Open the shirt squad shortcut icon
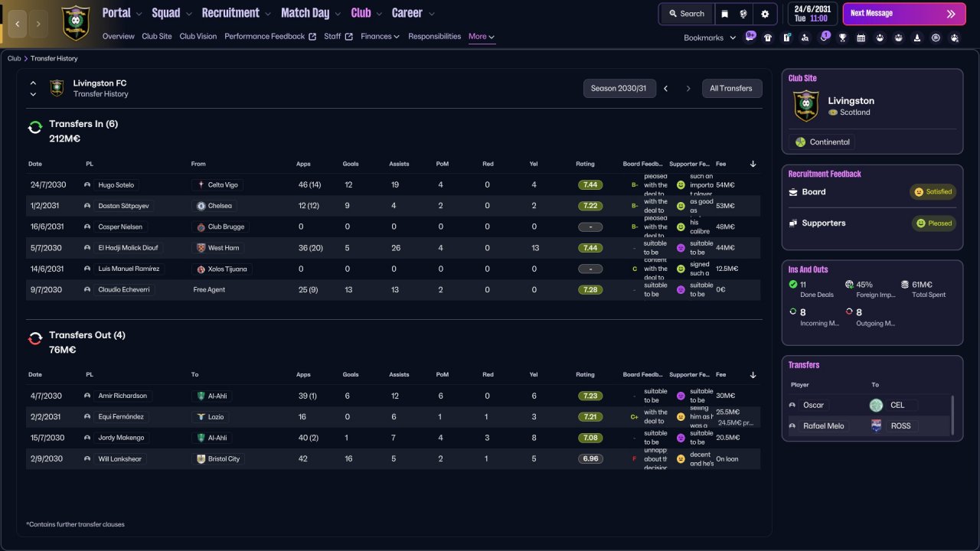 click(768, 37)
